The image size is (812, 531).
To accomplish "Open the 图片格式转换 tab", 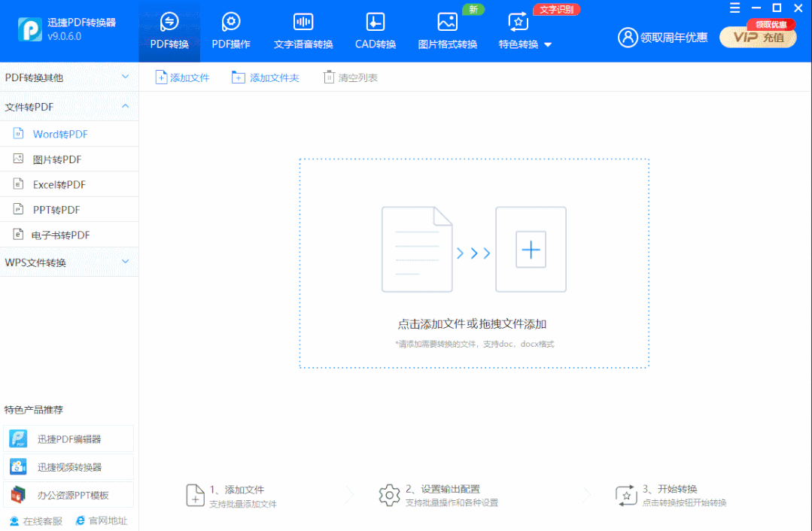I will [448, 31].
